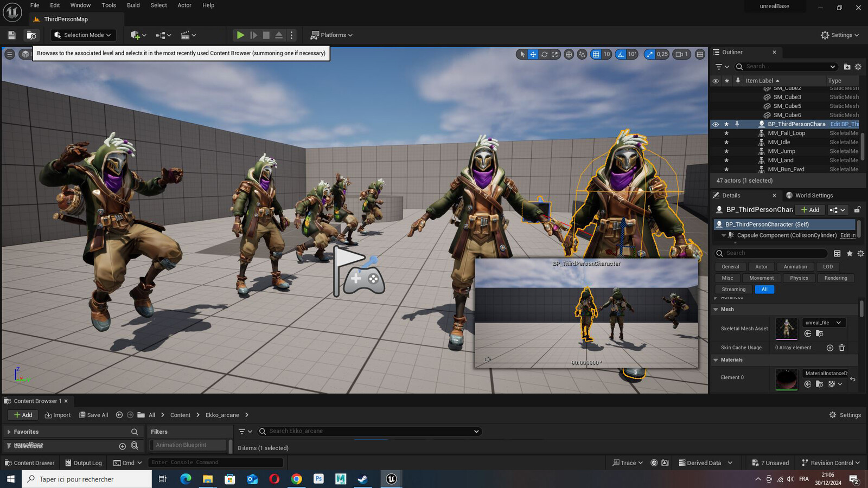Screen dimensions: 868x488
Task: Activate the select objects cursor tool
Action: 522,54
